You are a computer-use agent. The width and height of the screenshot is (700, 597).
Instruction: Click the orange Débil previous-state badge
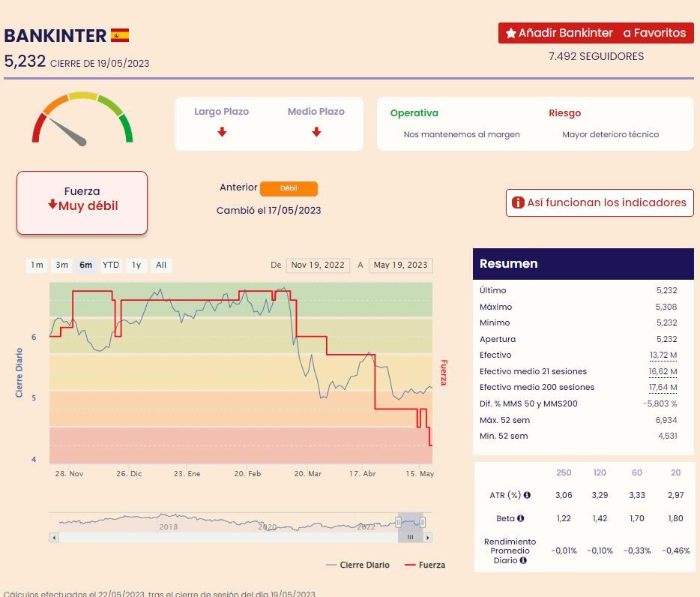click(x=289, y=188)
